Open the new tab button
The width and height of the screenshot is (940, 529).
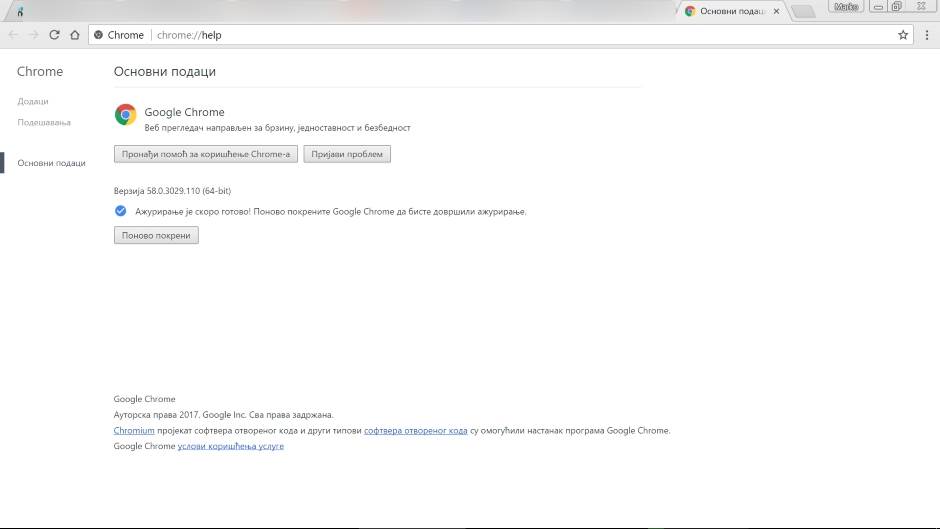802,12
